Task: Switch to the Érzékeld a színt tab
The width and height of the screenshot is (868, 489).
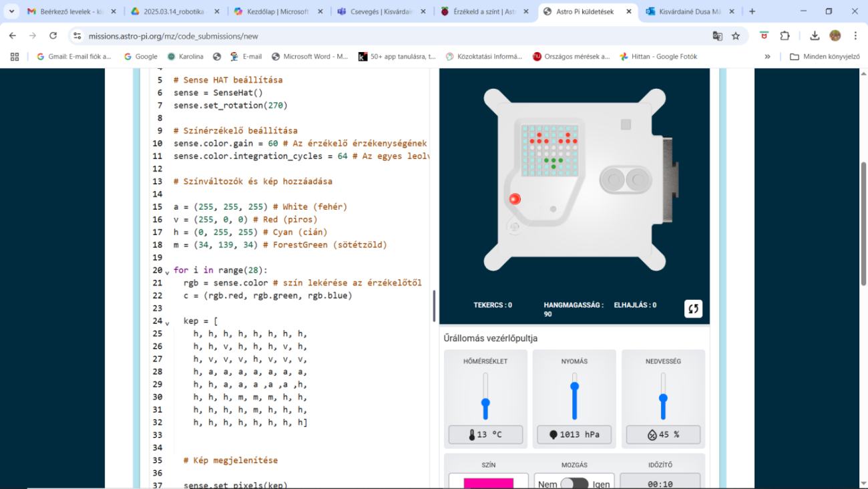Action: click(481, 11)
